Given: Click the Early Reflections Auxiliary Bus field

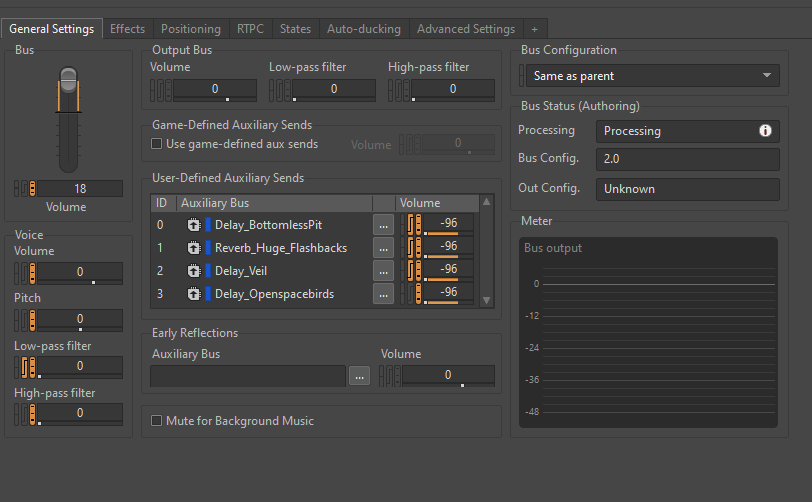Looking at the screenshot, I should (248, 376).
